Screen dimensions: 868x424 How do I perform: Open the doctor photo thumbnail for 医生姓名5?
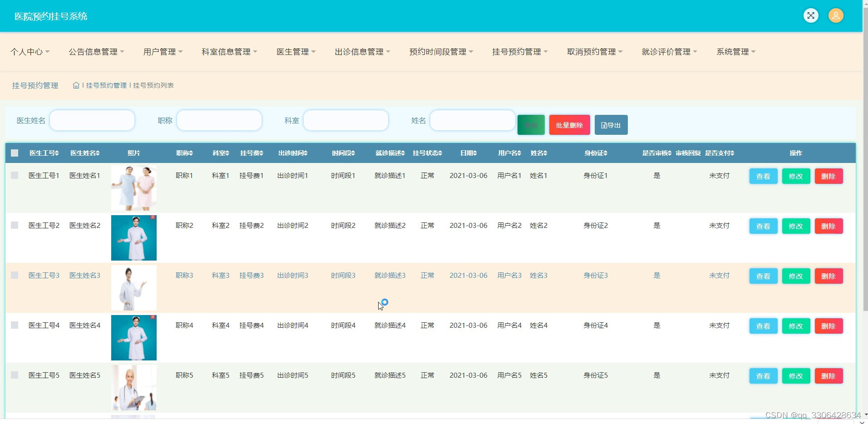tap(134, 388)
